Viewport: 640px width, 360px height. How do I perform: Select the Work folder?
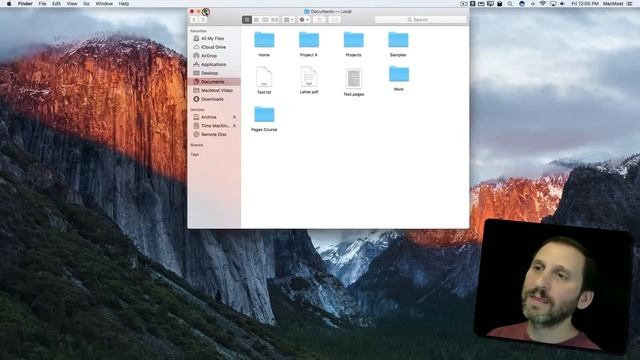point(399,75)
